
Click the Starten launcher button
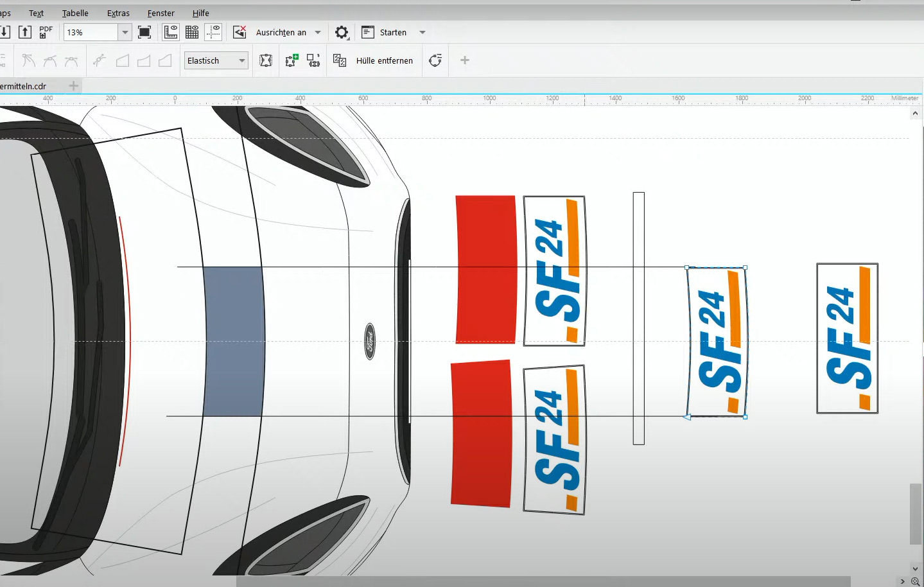pos(384,32)
